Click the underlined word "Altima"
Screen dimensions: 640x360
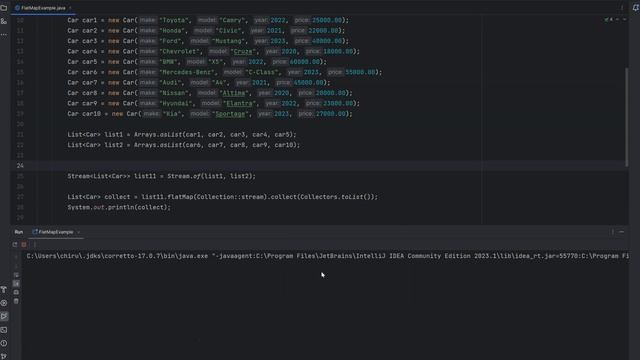(234, 93)
